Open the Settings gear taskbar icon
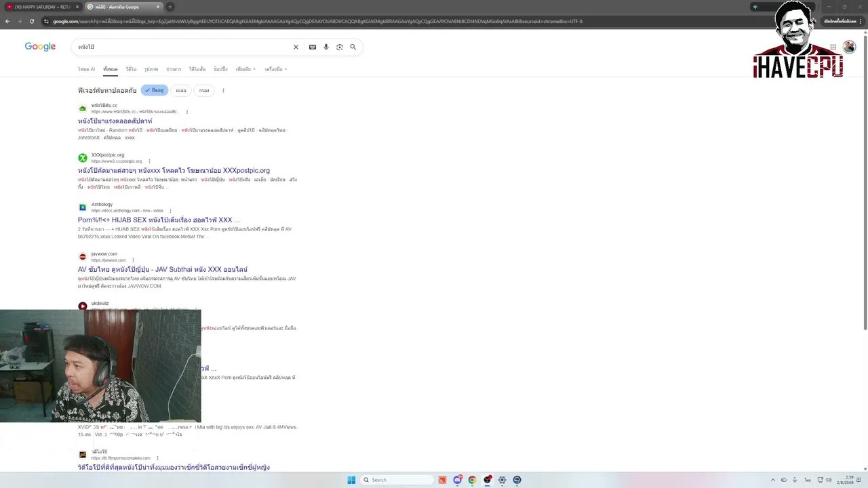The width and height of the screenshot is (868, 488). click(502, 480)
